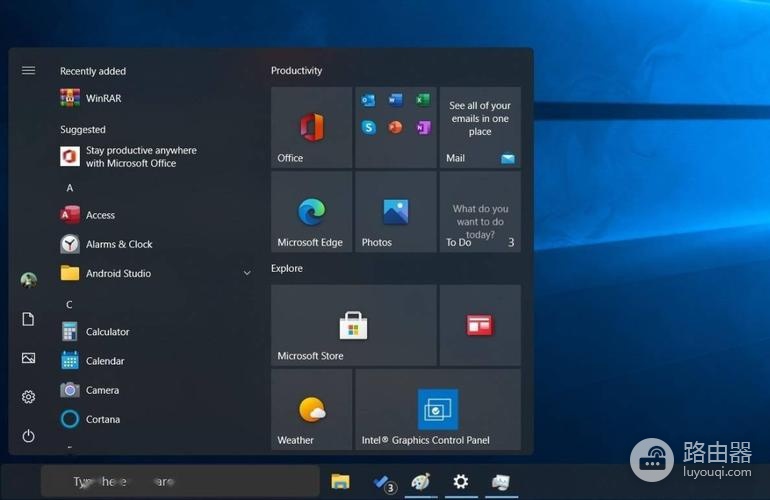Viewport: 770px width, 500px height.
Task: Expand the Android Studio folder
Action: [x=155, y=273]
